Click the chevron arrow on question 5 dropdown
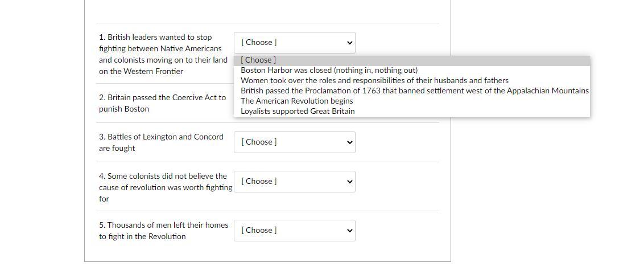This screenshot has height=271, width=644. pyautogui.click(x=349, y=231)
